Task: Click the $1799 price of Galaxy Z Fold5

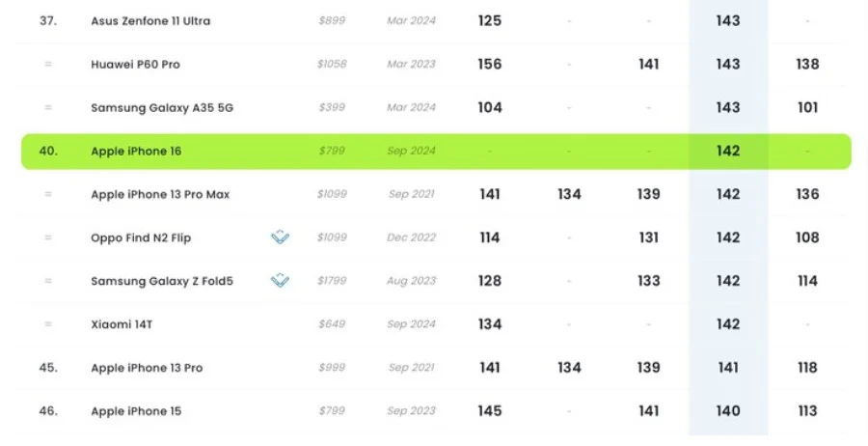Action: point(331,281)
